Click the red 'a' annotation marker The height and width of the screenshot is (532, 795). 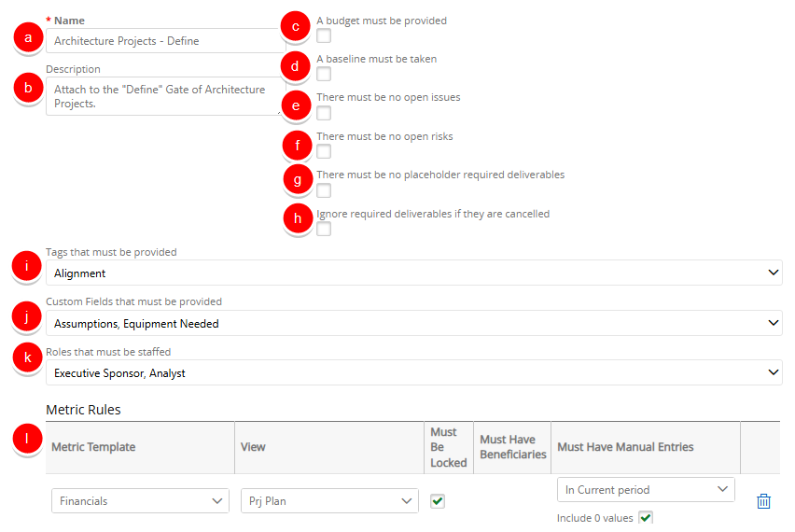(28, 38)
